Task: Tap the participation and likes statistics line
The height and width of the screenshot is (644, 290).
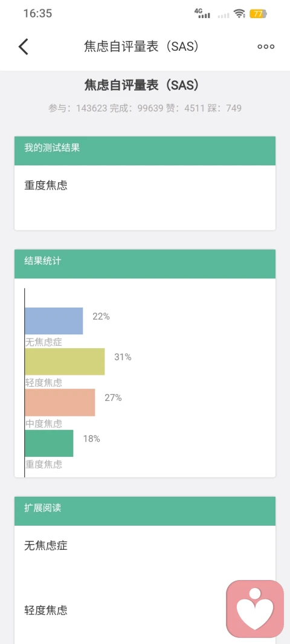Action: pos(145,108)
